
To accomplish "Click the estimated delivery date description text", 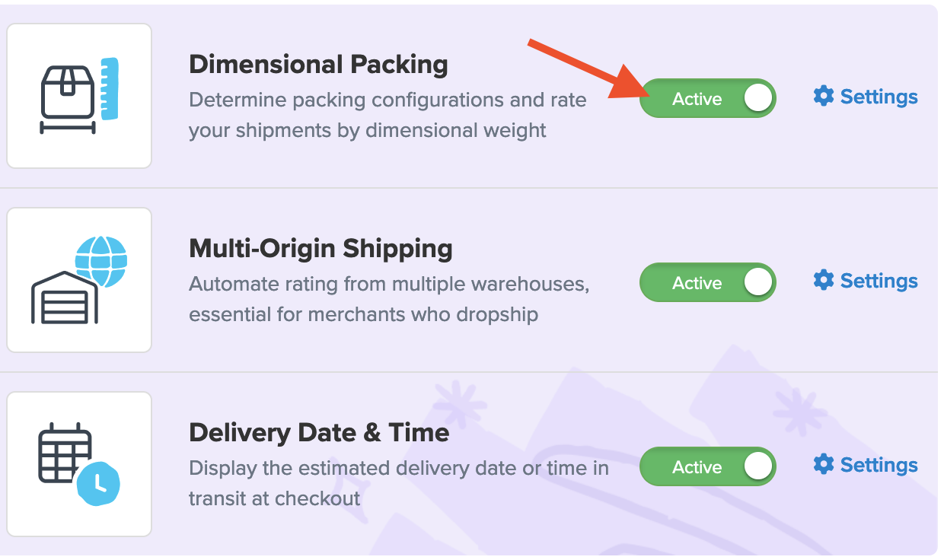I will click(398, 483).
